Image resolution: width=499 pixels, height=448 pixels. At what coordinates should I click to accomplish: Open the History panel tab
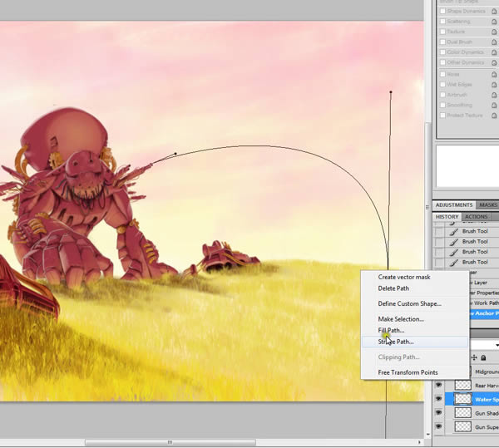coord(447,217)
